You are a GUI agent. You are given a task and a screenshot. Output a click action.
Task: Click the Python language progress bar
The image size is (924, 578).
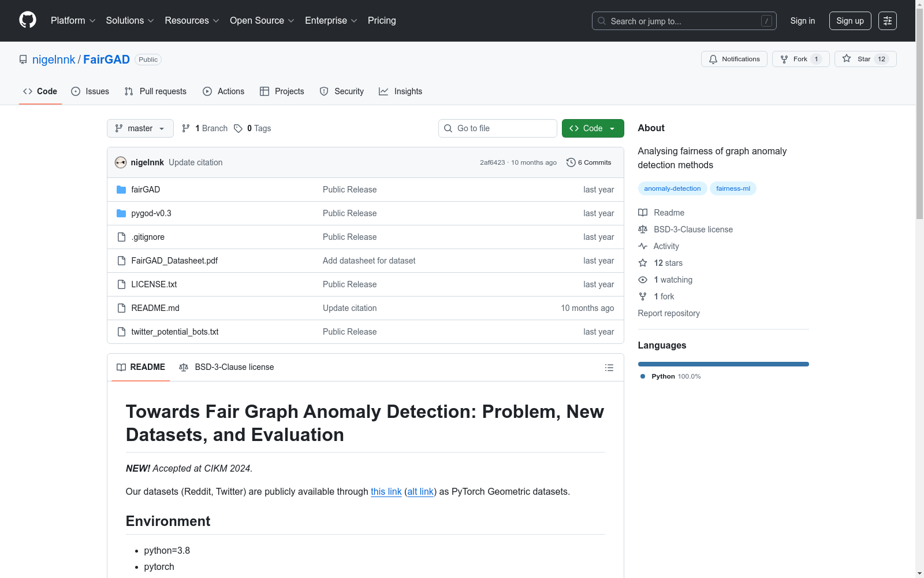pos(724,364)
